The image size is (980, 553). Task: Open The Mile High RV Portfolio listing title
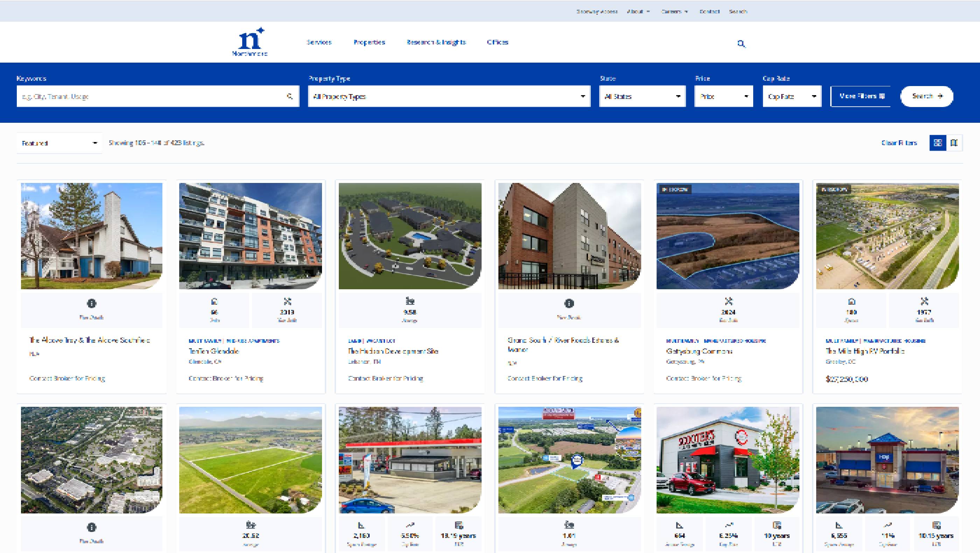pos(865,351)
